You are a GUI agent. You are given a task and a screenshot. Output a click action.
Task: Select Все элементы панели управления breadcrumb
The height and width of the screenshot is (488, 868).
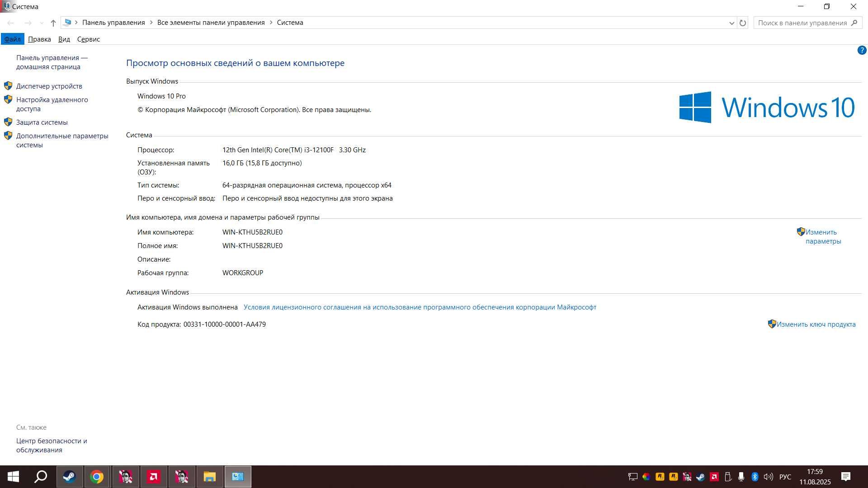click(211, 22)
